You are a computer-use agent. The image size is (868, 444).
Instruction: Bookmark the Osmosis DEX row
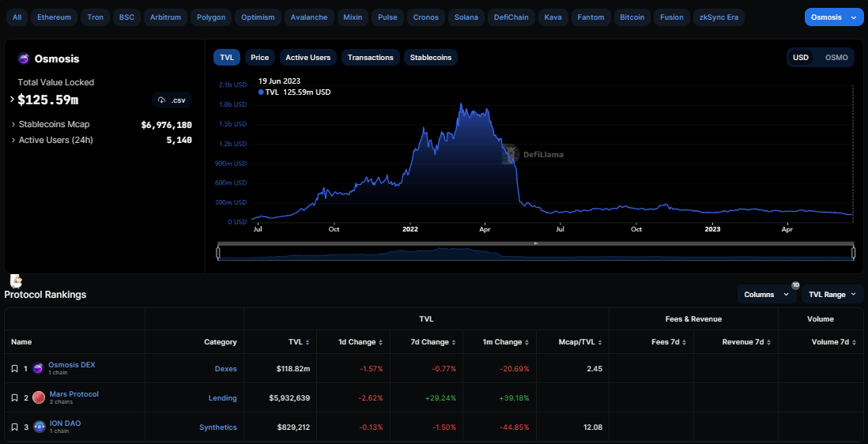click(14, 369)
